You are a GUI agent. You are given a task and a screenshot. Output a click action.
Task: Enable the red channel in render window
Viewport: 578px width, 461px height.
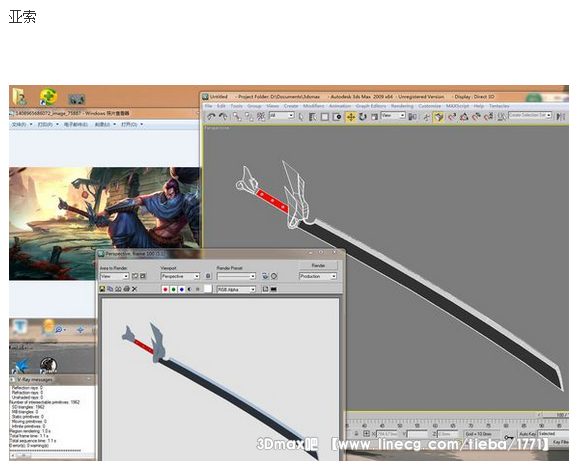(165, 289)
